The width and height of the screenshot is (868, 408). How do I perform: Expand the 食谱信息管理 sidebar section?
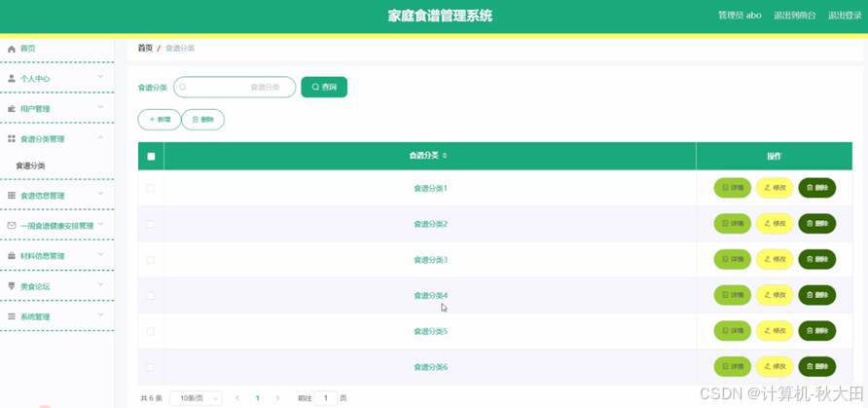tap(100, 194)
